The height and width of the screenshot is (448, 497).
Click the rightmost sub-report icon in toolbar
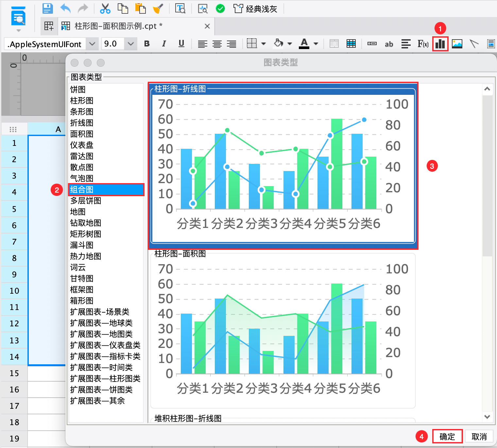[491, 43]
